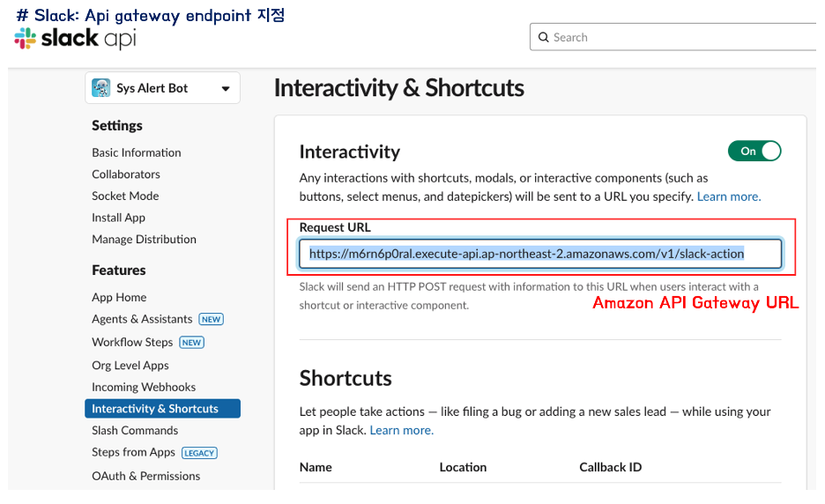This screenshot has width=825, height=504.
Task: Open Org Level Apps
Action: pos(130,365)
